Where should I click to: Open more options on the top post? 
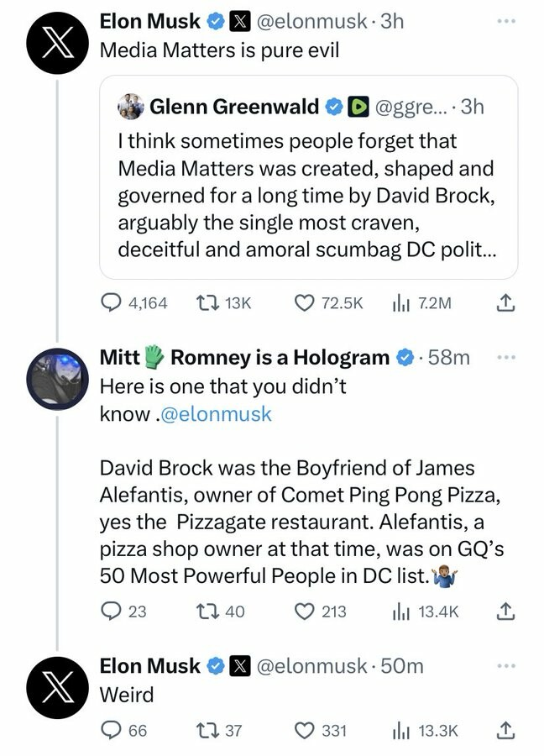click(x=504, y=21)
